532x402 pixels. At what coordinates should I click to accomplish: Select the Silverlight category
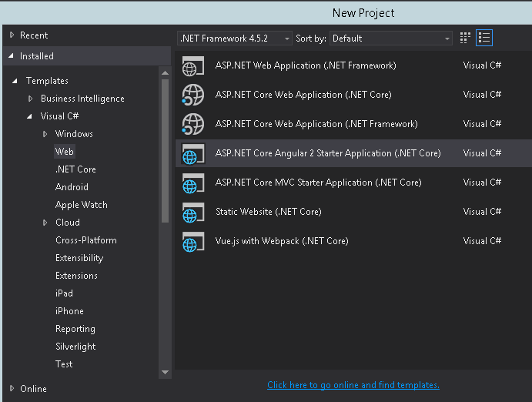75,347
